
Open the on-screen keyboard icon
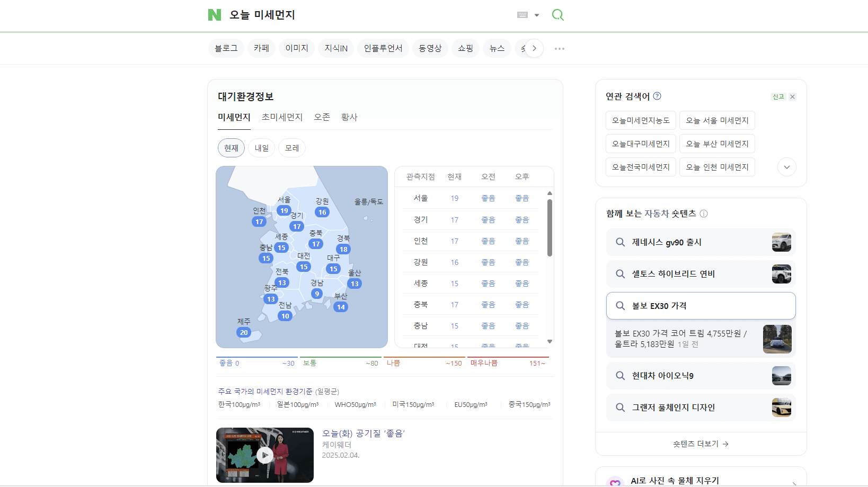coord(522,15)
